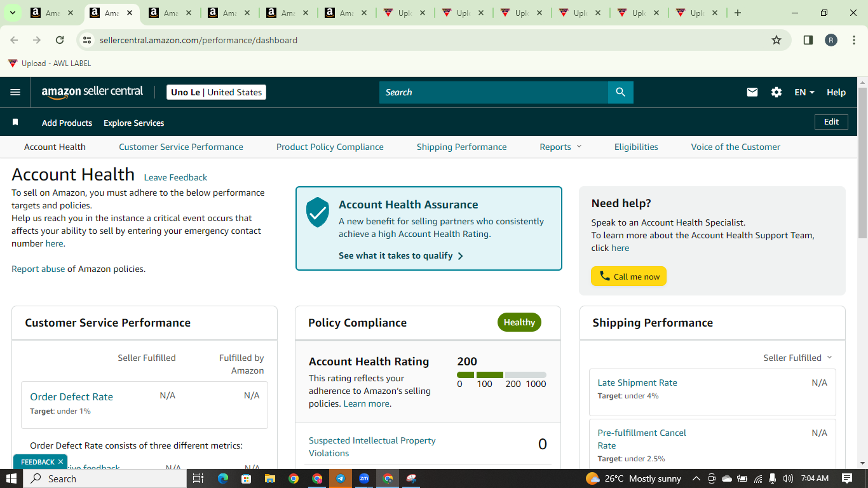Dismiss the Feedback widget with its X
The height and width of the screenshot is (488, 868).
click(60, 462)
